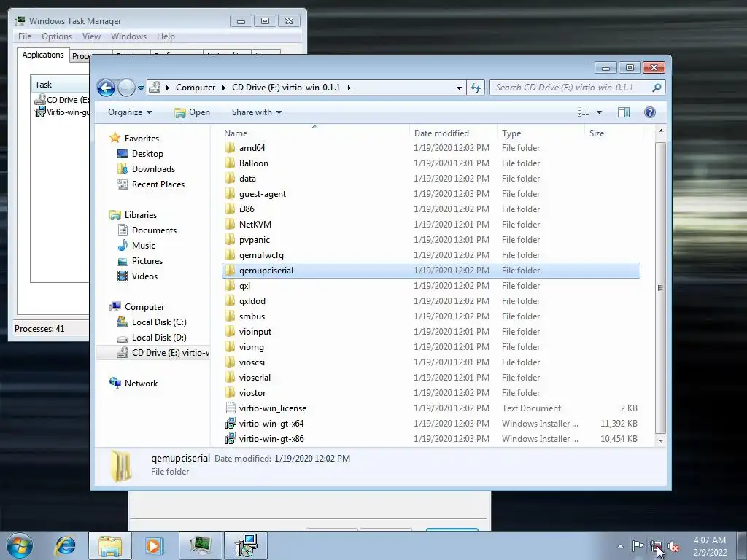Viewport: 747px width, 560px height.
Task: Open the View menu in Task Manager
Action: [91, 36]
